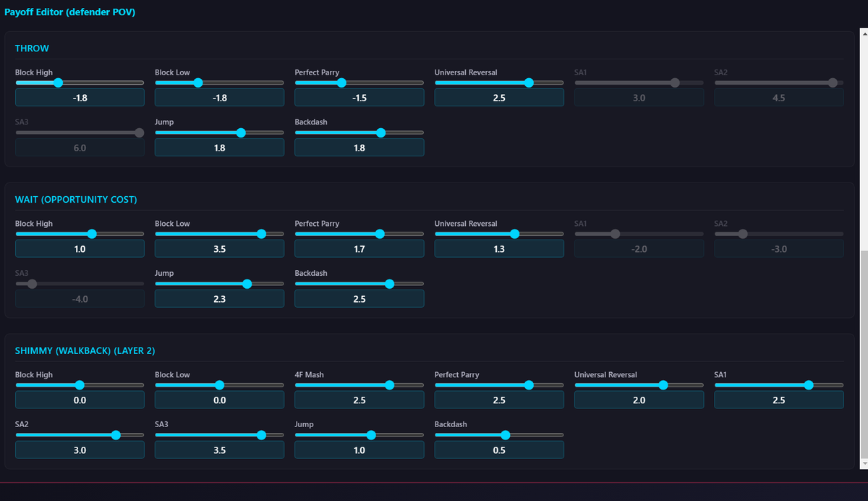Viewport: 868px width, 501px height.
Task: Focus Shimmy Jump value field 1.0
Action: pos(359,450)
